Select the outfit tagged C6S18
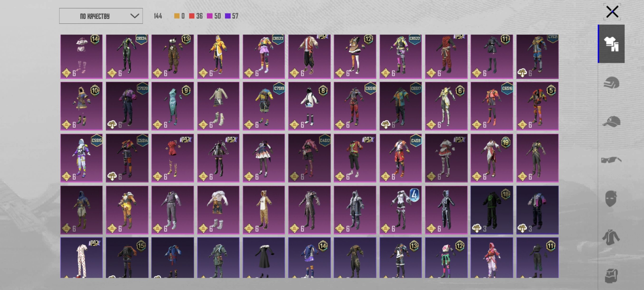The image size is (644, 290). point(355,106)
